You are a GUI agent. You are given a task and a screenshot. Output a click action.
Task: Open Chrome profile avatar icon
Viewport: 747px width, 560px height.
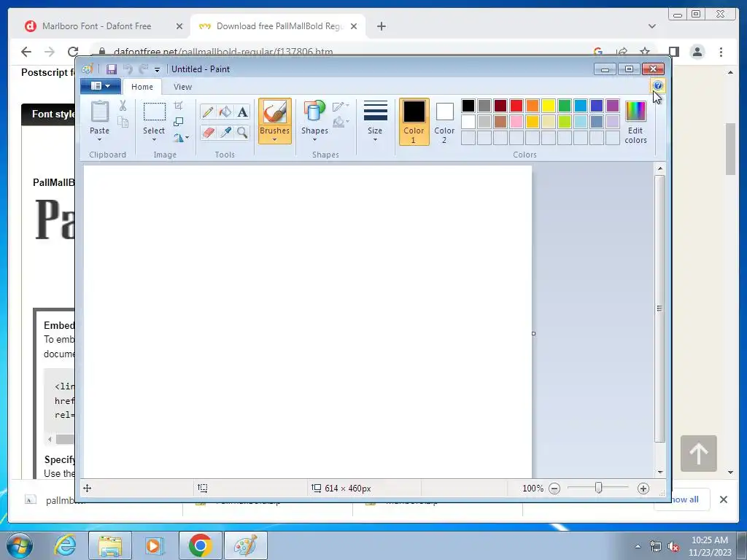697,52
